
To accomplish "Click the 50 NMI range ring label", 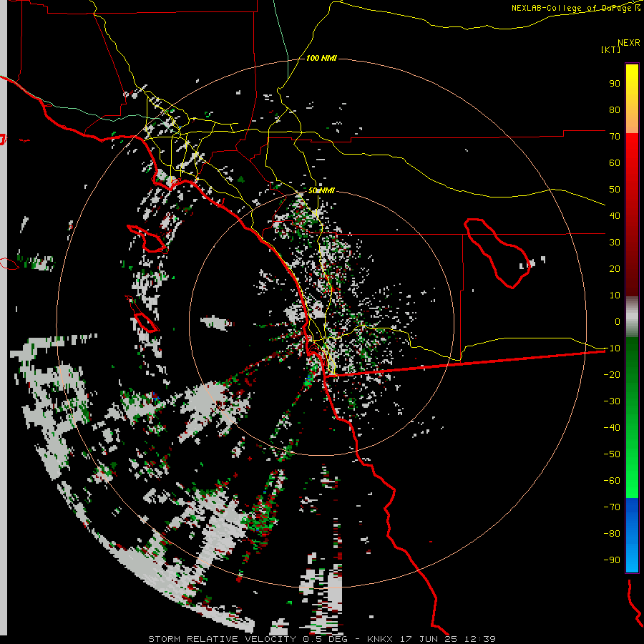I will (x=321, y=190).
